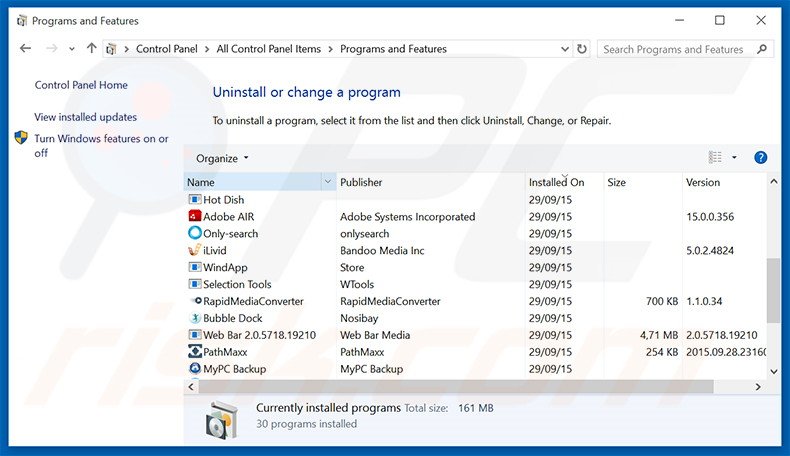
Task: Sort by the Size column header
Action: (642, 182)
